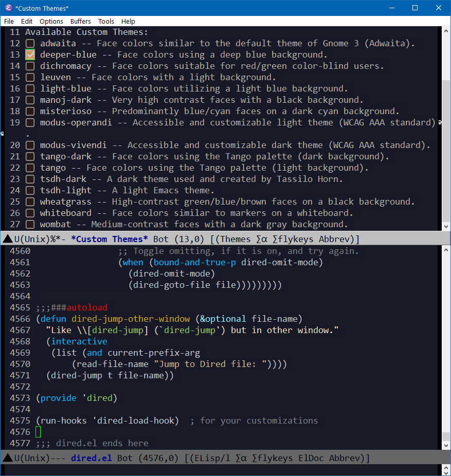Click ElDoc minor mode in dired.el mode line
This screenshot has width=451, height=476.
(x=311, y=458)
